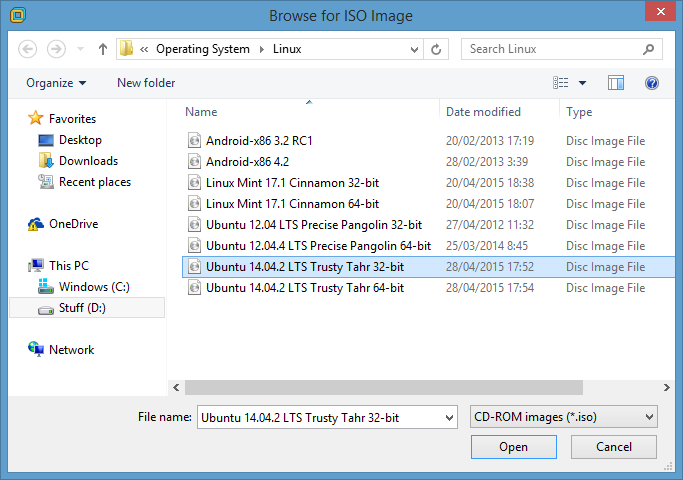Go back using the Back arrow
Viewport: 683px width, 480px height.
pos(27,49)
